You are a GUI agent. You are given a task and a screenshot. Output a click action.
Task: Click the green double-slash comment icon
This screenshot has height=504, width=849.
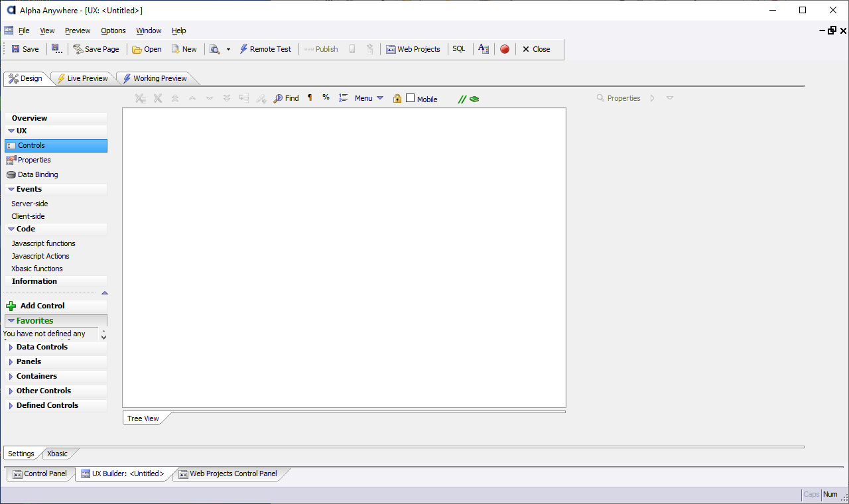462,99
